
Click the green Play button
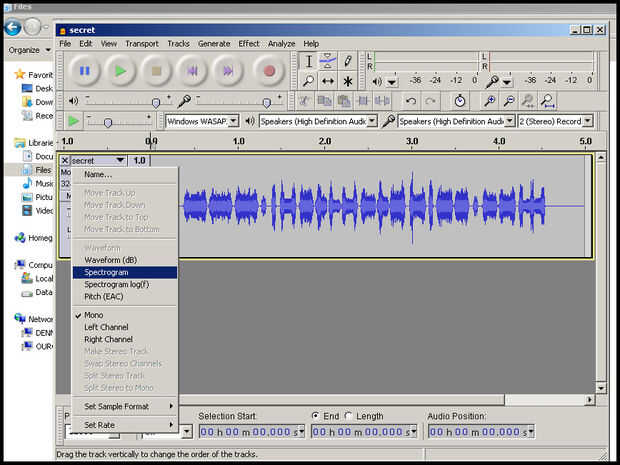(120, 71)
